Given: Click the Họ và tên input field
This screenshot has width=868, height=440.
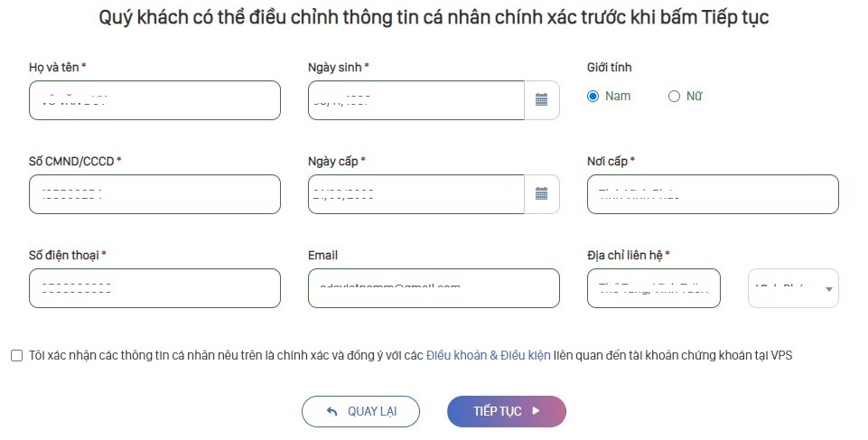Looking at the screenshot, I should [154, 100].
